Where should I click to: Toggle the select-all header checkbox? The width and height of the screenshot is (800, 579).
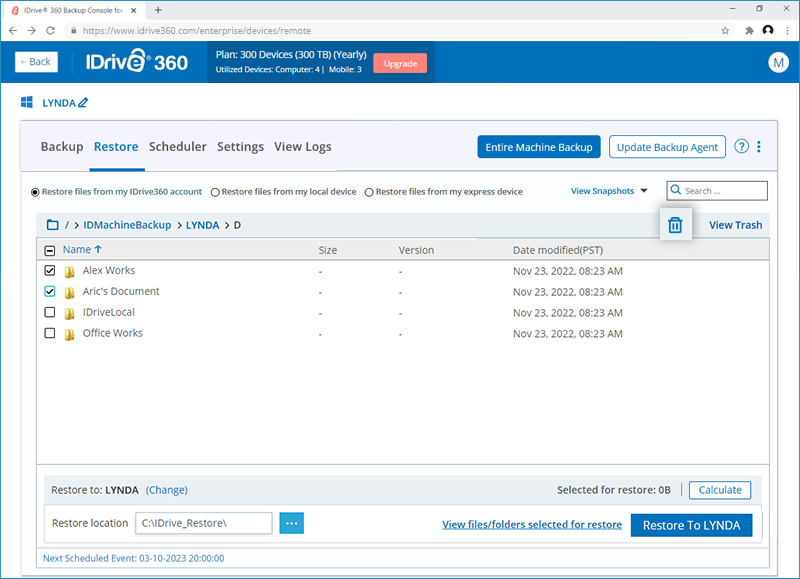[49, 250]
